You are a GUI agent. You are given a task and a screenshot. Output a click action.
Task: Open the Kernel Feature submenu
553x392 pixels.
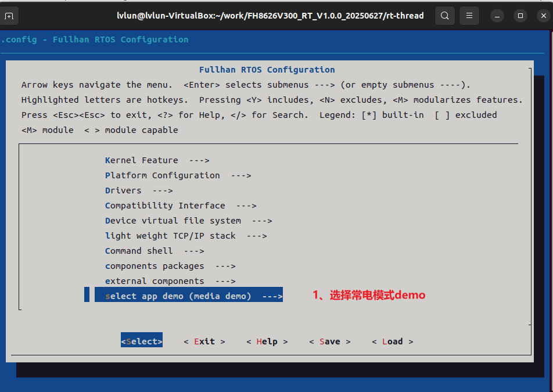(x=157, y=160)
